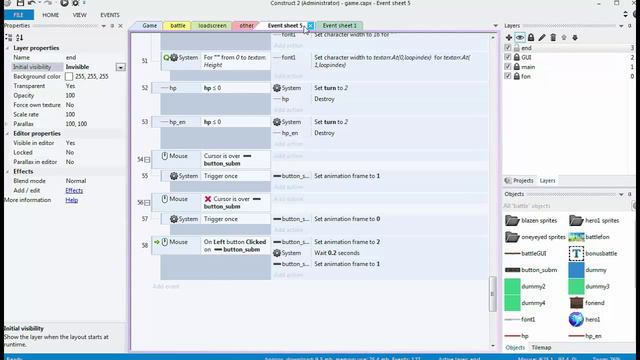Screen dimensions: 640x360
Task: Click the lock icon of main layer
Action: 517,67
